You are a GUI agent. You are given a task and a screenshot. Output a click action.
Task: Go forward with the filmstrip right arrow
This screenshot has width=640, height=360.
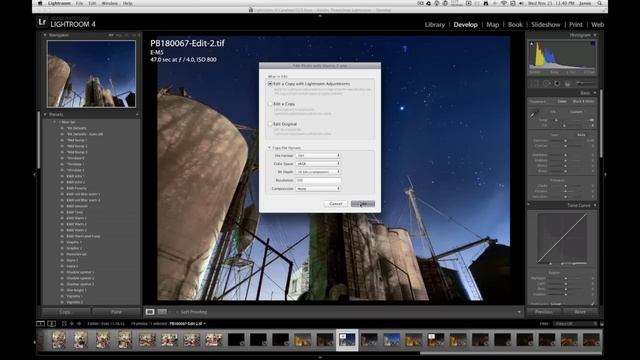tap(79, 324)
